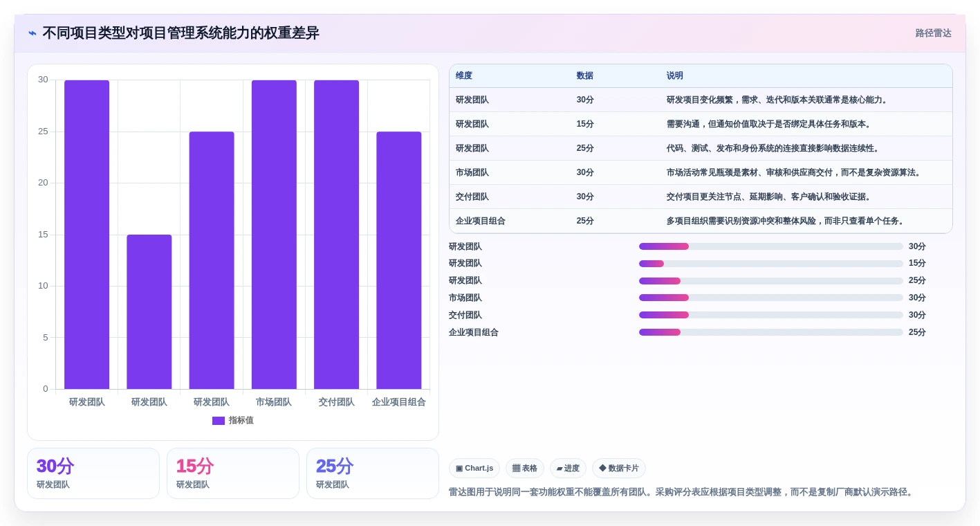Select the 表格 tag chip
Image resolution: width=980 pixels, height=526 pixels.
click(525, 469)
